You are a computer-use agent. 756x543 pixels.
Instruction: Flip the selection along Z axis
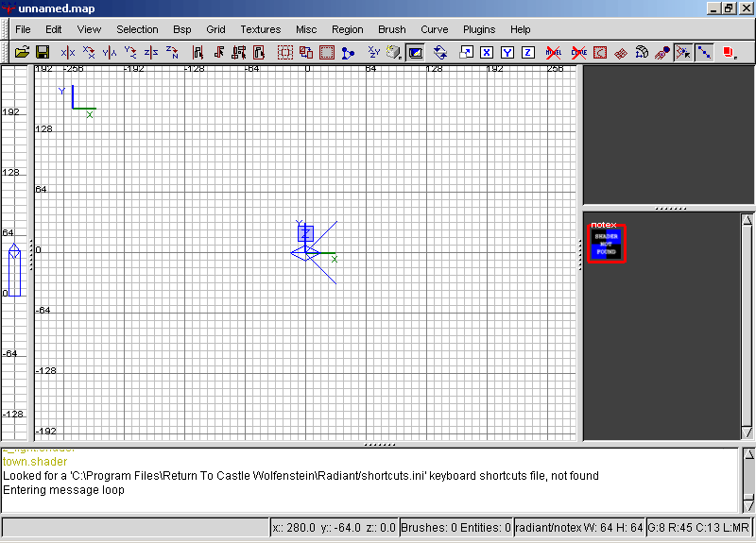coord(151,52)
